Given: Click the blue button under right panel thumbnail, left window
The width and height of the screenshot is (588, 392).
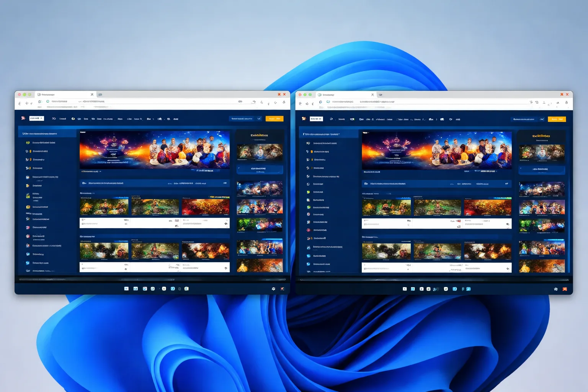Looking at the screenshot, I should pos(260,169).
